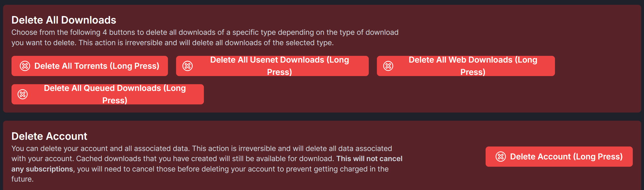This screenshot has width=644, height=190.
Task: Click the Delete All Downloads heading
Action: click(x=64, y=20)
